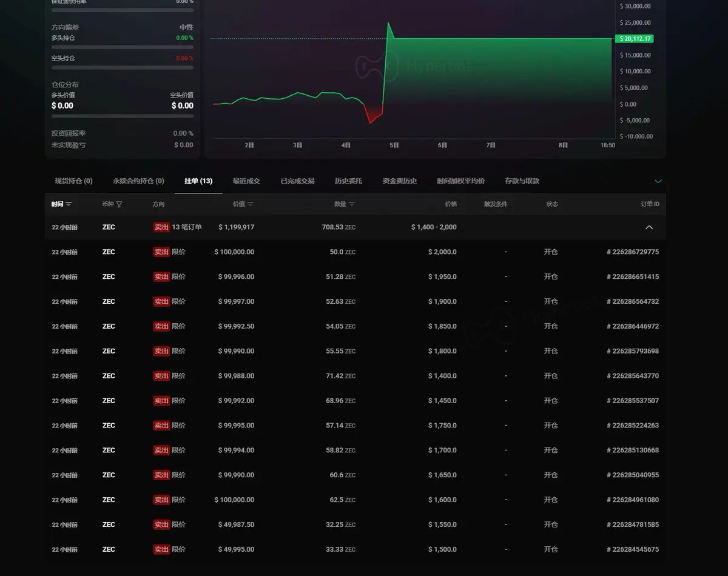
Task: Click the 18:50 label on the chart axis
Action: [x=608, y=146]
